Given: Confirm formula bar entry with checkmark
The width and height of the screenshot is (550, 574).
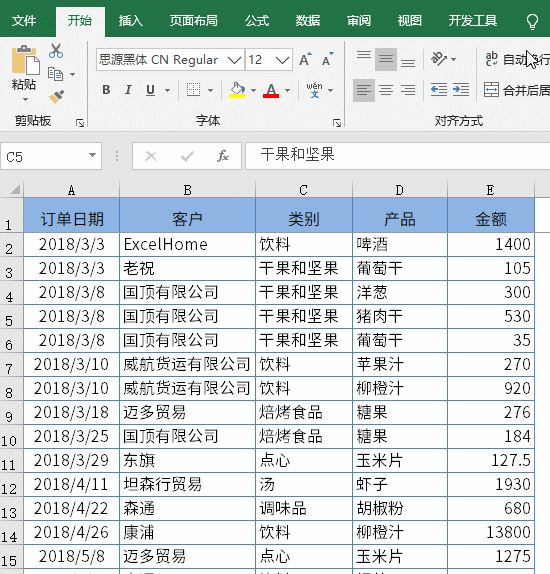Looking at the screenshot, I should (187, 156).
